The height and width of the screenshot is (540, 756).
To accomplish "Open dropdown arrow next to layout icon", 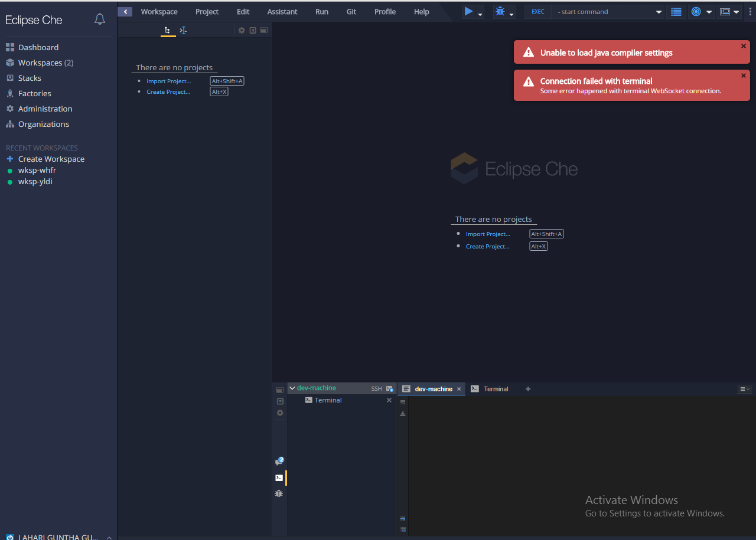I will (737, 12).
